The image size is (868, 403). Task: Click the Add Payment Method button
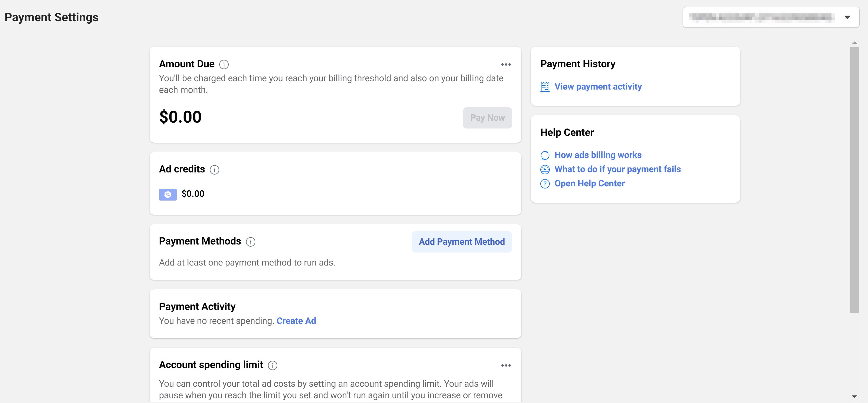(461, 242)
